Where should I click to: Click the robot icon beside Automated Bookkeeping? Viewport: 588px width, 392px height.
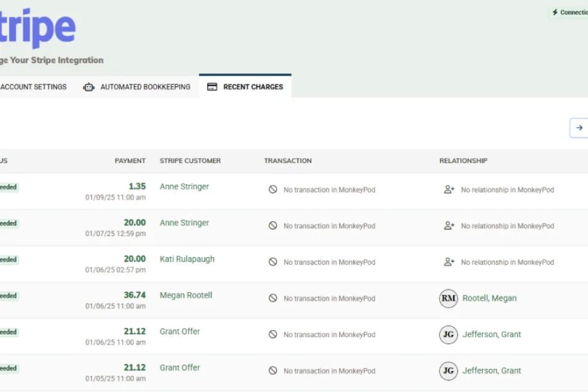(x=89, y=87)
